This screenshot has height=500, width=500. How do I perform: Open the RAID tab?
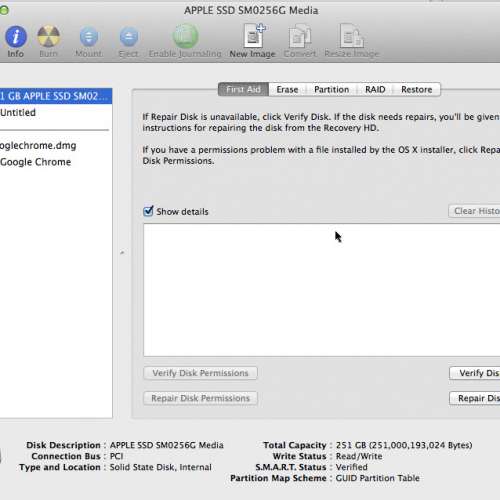pos(375,89)
